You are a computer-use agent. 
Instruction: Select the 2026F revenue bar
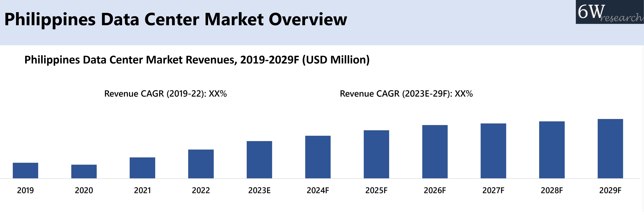435,152
